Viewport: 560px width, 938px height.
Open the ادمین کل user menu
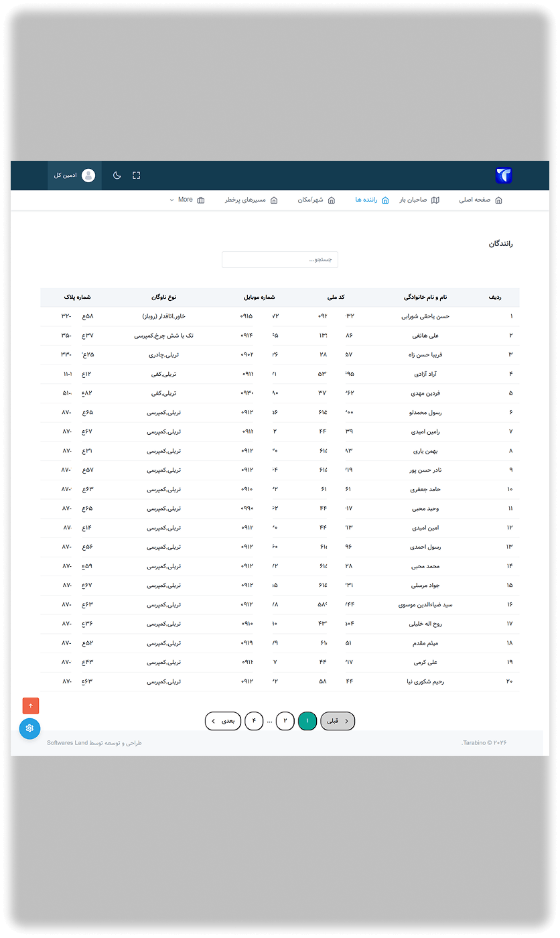click(x=66, y=176)
